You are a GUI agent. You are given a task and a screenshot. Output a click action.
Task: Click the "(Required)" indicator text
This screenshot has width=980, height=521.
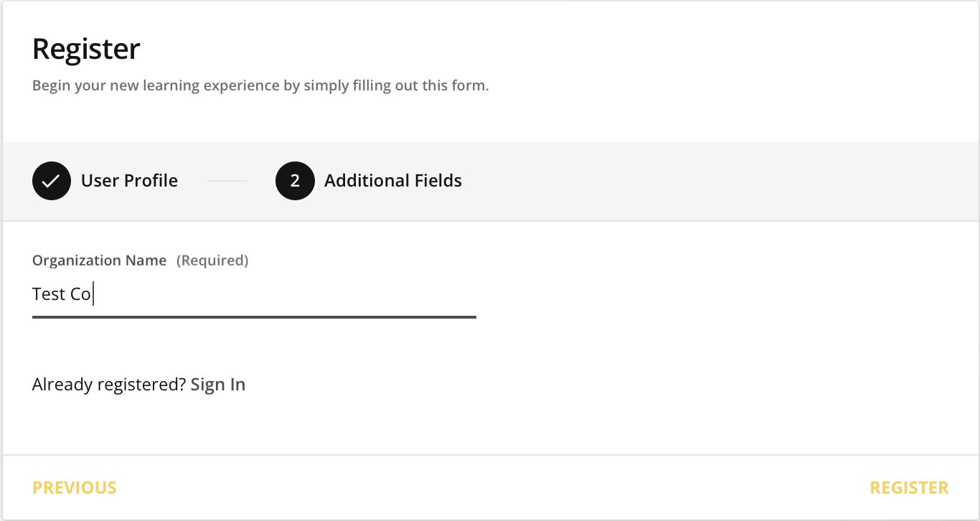pyautogui.click(x=212, y=260)
